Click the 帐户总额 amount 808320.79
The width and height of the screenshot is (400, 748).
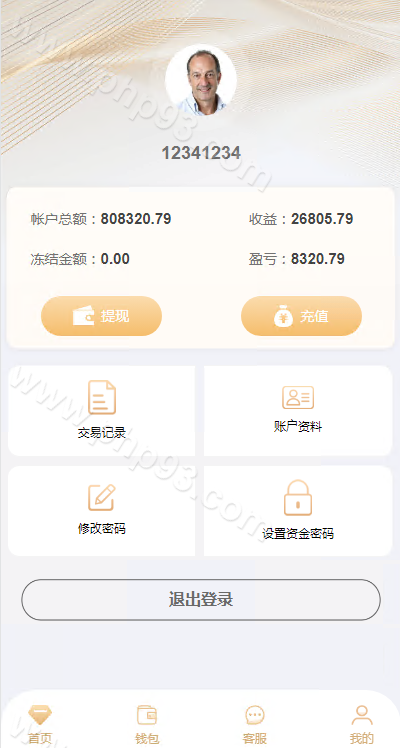point(136,219)
